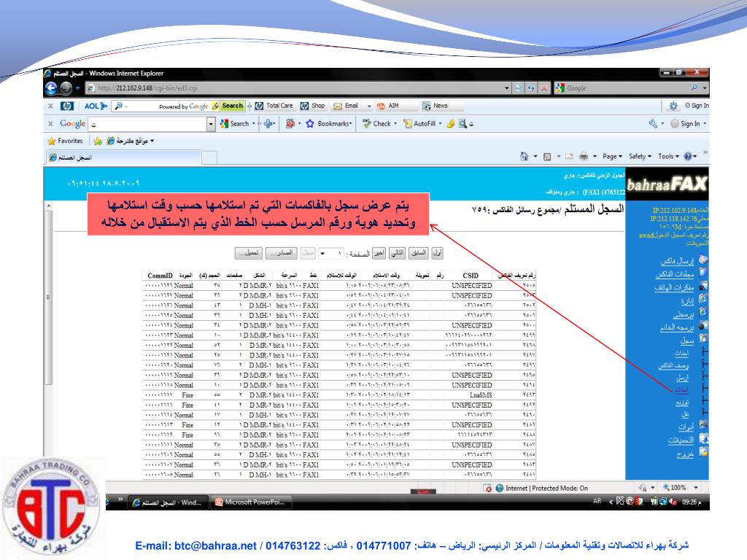Open HP Total Care toolbar item
The width and height of the screenshot is (747, 560).
point(274,106)
